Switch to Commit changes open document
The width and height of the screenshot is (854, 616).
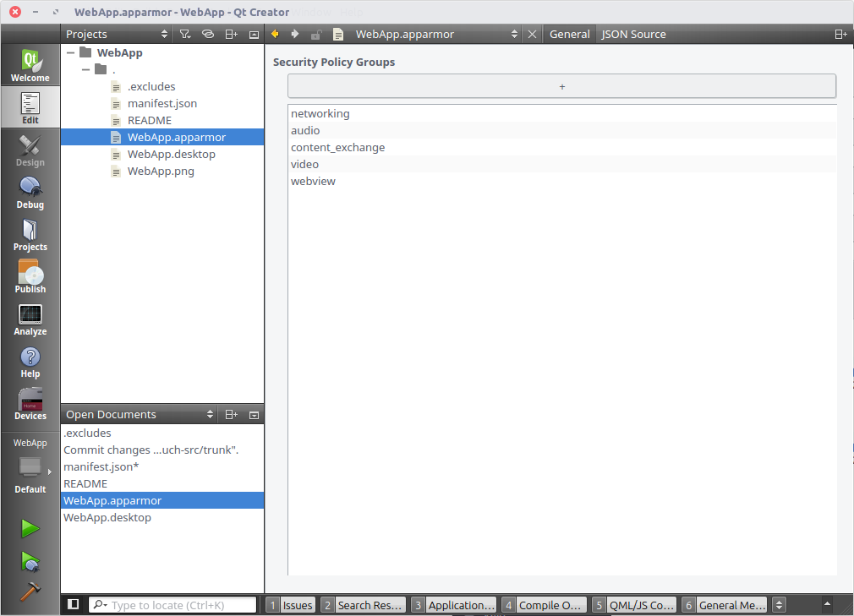point(162,450)
